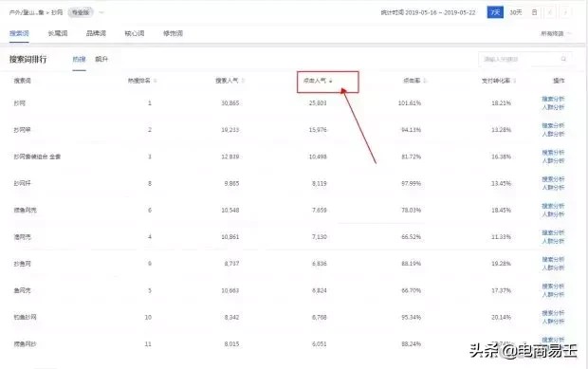Click the click popularity value 15,976
This screenshot has width=588, height=369.
click(x=318, y=130)
